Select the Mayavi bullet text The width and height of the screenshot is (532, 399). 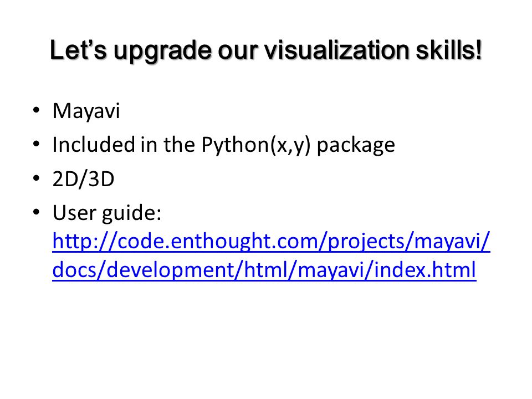click(86, 111)
